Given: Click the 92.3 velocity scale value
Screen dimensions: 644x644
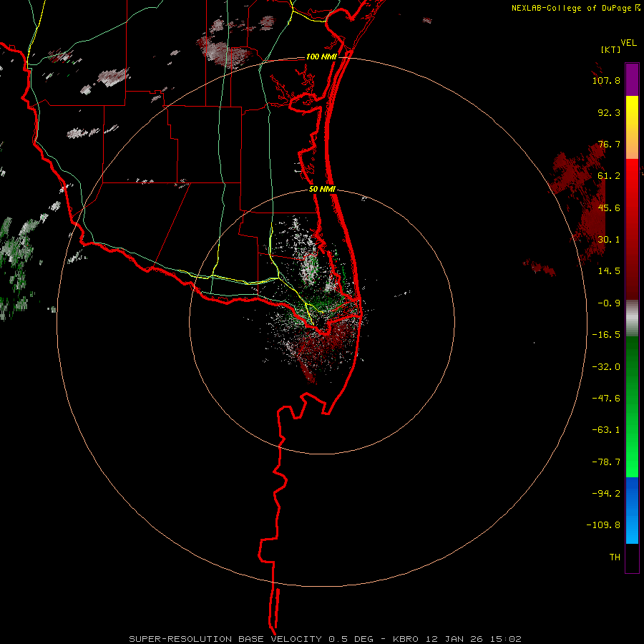Looking at the screenshot, I should pos(609,112).
